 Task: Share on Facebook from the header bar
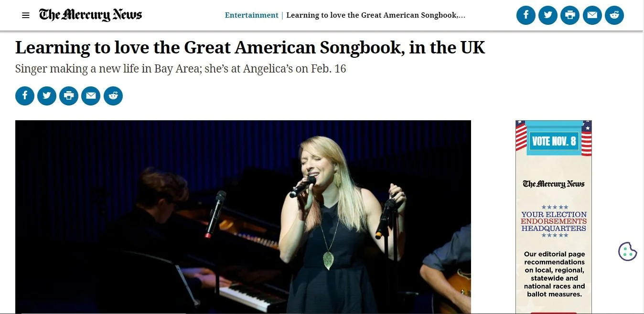[x=526, y=15]
